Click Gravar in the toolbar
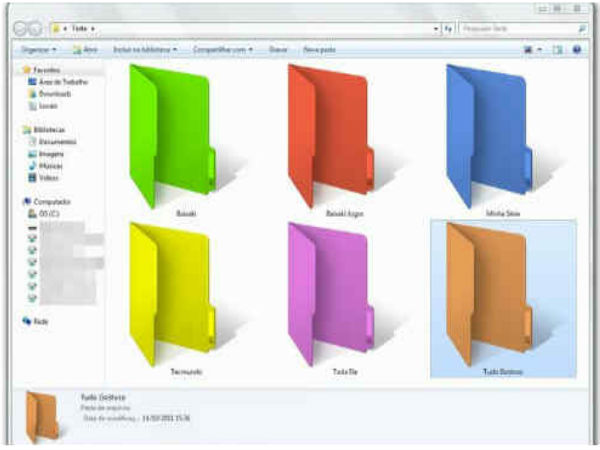This screenshot has height=450, width=600. 278,48
